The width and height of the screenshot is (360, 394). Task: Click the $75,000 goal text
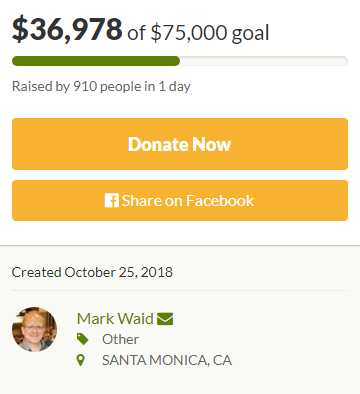coord(189,33)
